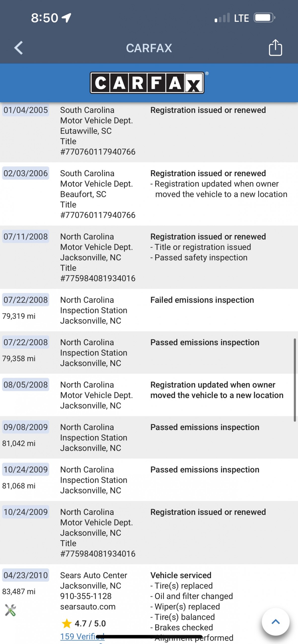This screenshot has width=298, height=644.
Task: Select the 02/03/2006 date badge
Action: click(26, 173)
